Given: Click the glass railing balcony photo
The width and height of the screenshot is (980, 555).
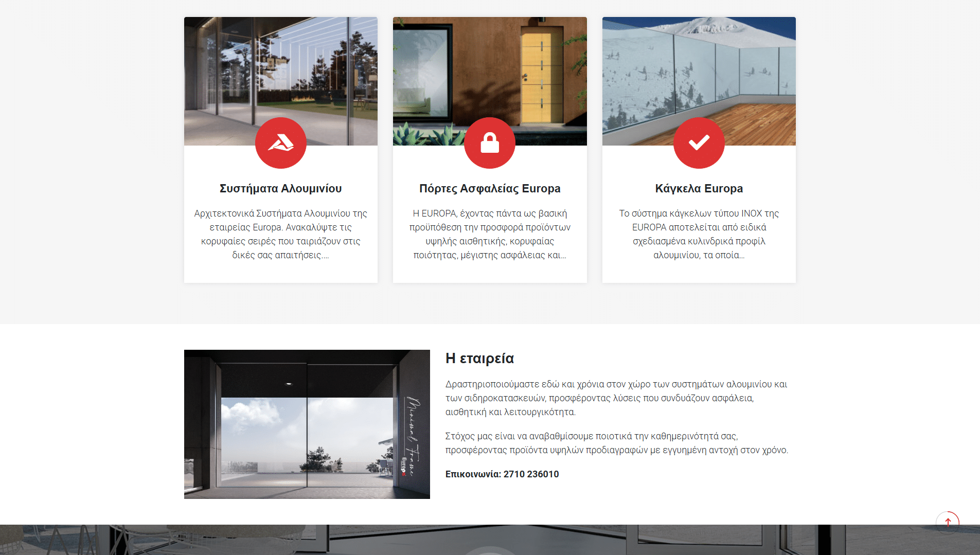Looking at the screenshot, I should click(x=699, y=67).
